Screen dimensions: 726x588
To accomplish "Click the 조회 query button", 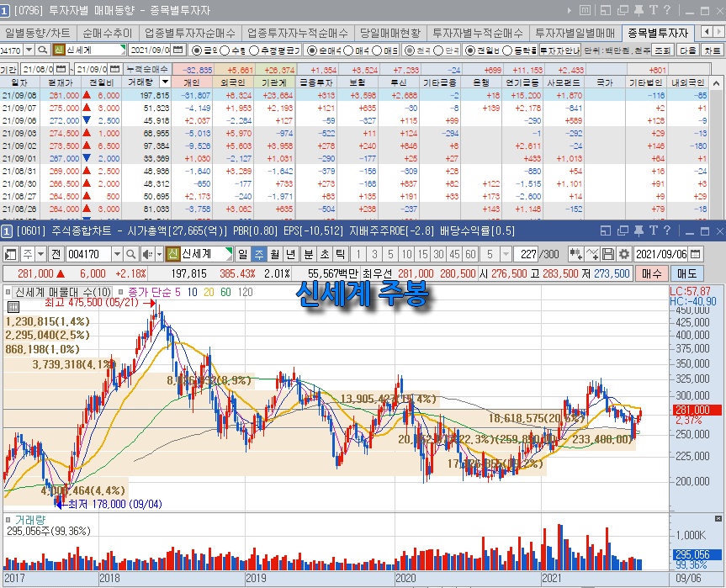I will click(663, 50).
